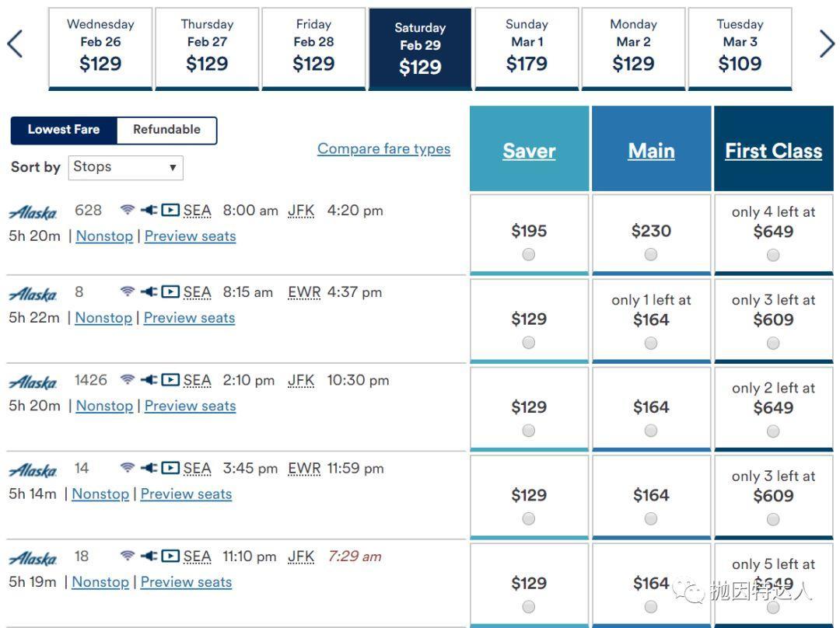Click the JFK airport code on flight 628
Viewport: 840px width, 628px height.
tap(301, 211)
